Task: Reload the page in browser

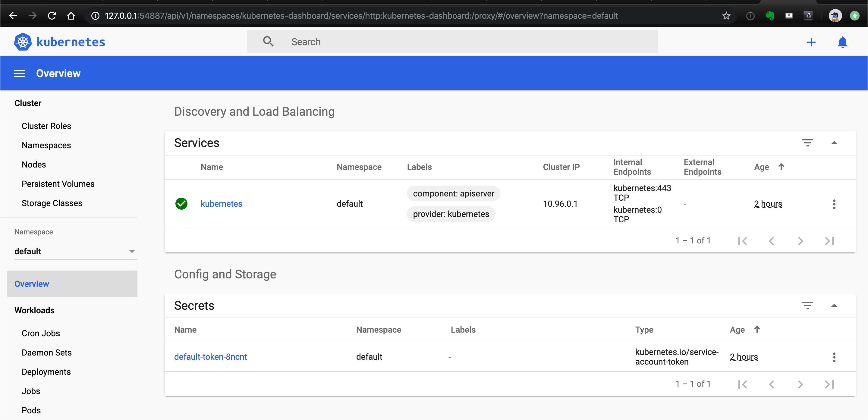Action: tap(52, 16)
